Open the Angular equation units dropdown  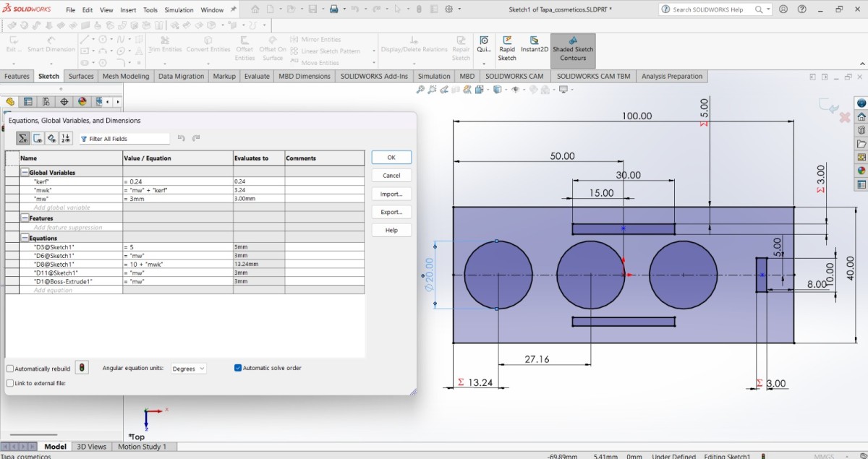(189, 369)
